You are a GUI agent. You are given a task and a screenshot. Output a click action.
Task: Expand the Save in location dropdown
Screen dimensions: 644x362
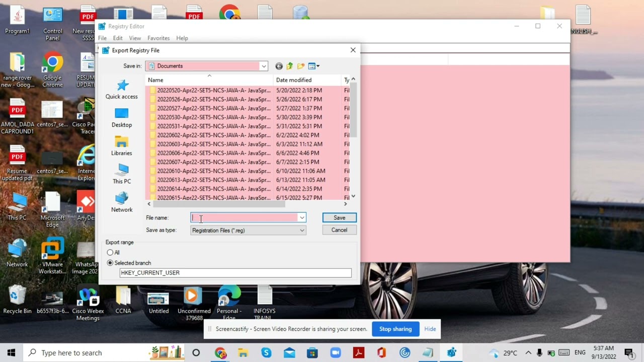[x=263, y=66]
